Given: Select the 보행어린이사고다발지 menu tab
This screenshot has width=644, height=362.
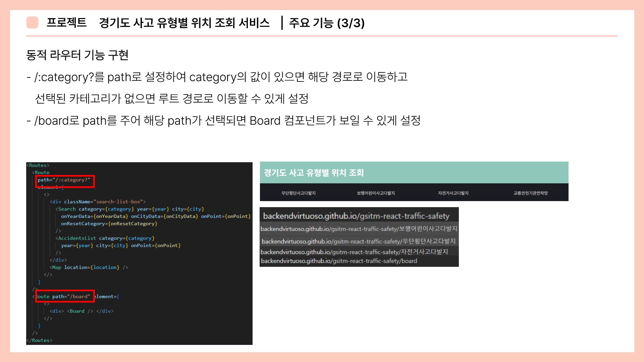Looking at the screenshot, I should (x=376, y=193).
